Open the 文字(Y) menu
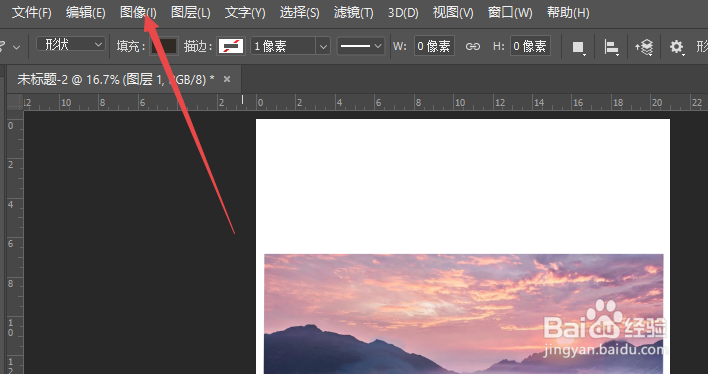Image resolution: width=708 pixels, height=374 pixels. [x=245, y=13]
